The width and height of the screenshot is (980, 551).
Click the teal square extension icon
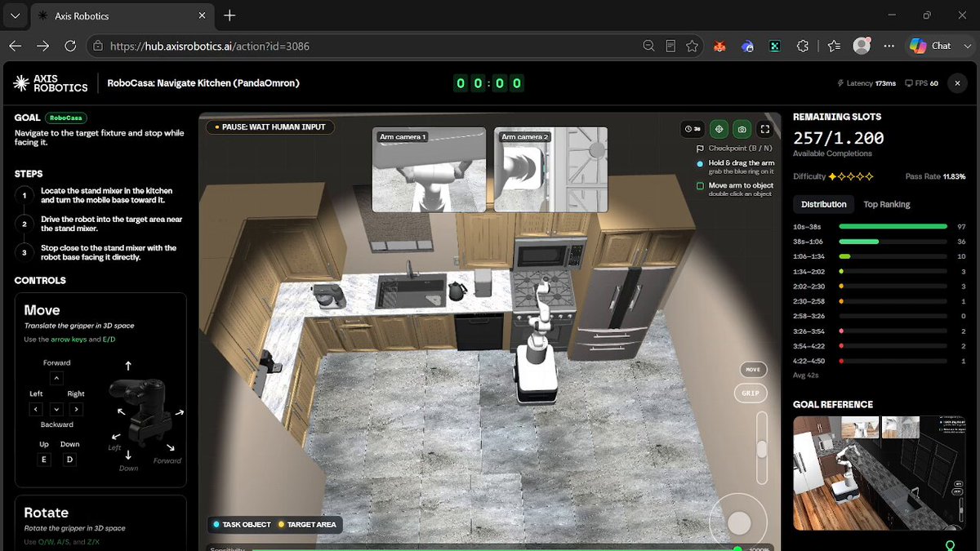[774, 46]
